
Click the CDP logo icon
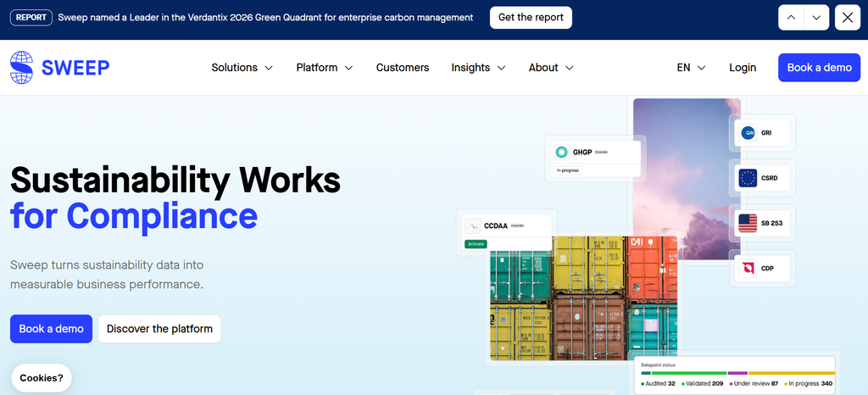pyautogui.click(x=748, y=269)
